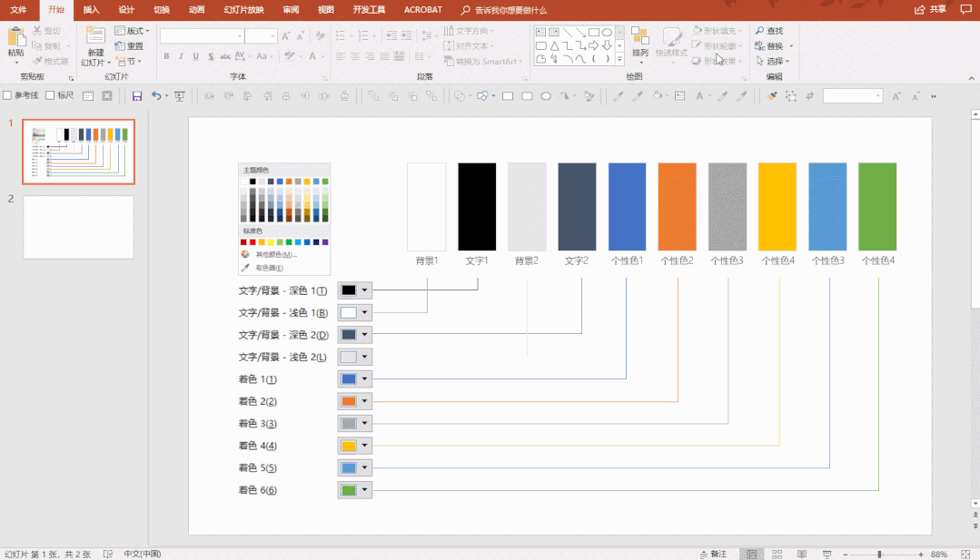Toggle the 备注 notes pane
Image resolution: width=980 pixels, height=560 pixels.
click(x=713, y=555)
